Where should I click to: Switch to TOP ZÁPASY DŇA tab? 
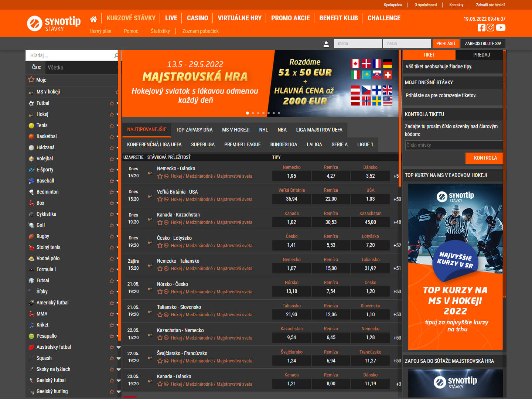(194, 130)
